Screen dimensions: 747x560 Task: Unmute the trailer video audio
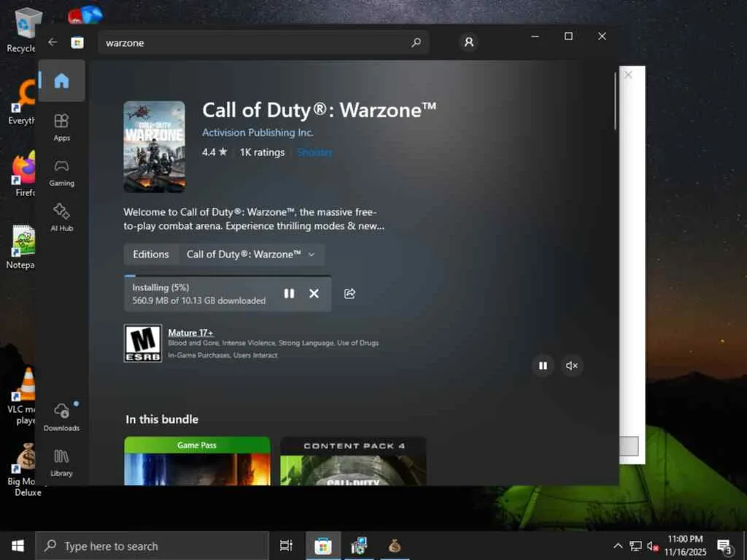pos(572,366)
